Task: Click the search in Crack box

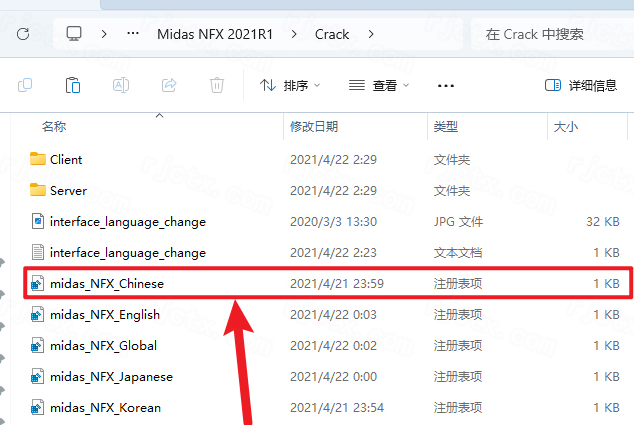Action: [x=552, y=34]
